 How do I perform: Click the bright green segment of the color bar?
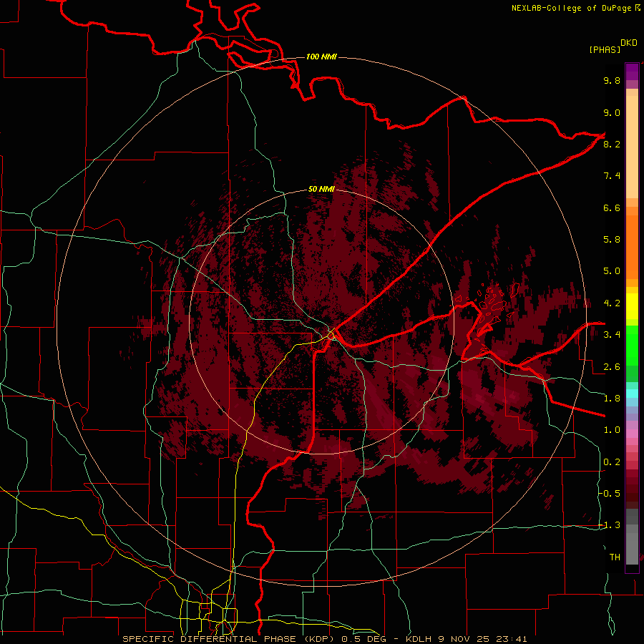click(x=632, y=345)
